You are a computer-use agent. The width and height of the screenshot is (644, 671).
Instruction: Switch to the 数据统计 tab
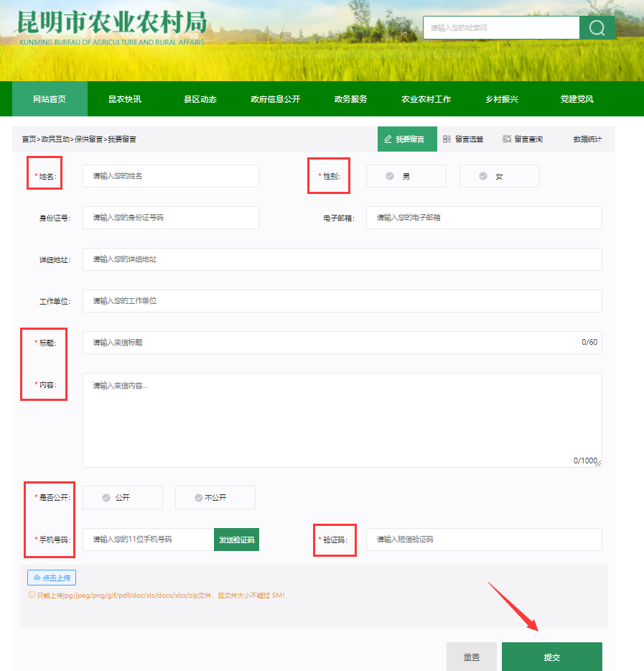tap(587, 139)
